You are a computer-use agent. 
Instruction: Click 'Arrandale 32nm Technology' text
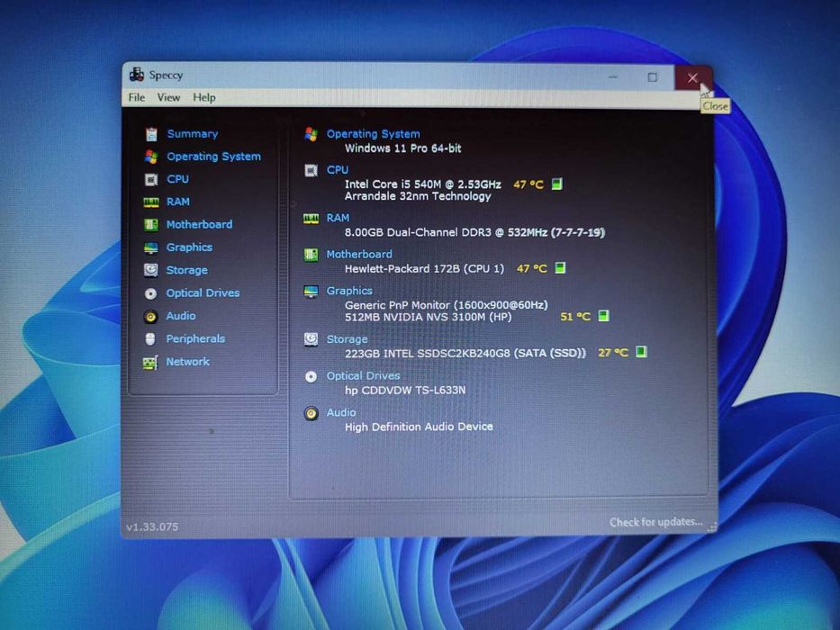(x=418, y=196)
